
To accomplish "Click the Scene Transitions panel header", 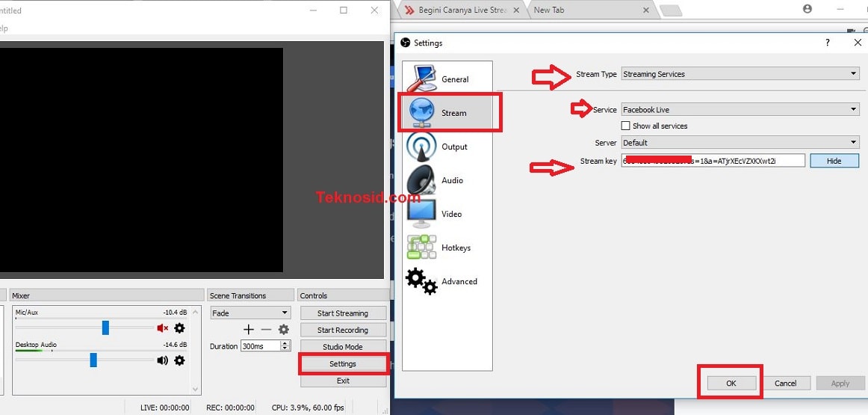I will tap(250, 295).
